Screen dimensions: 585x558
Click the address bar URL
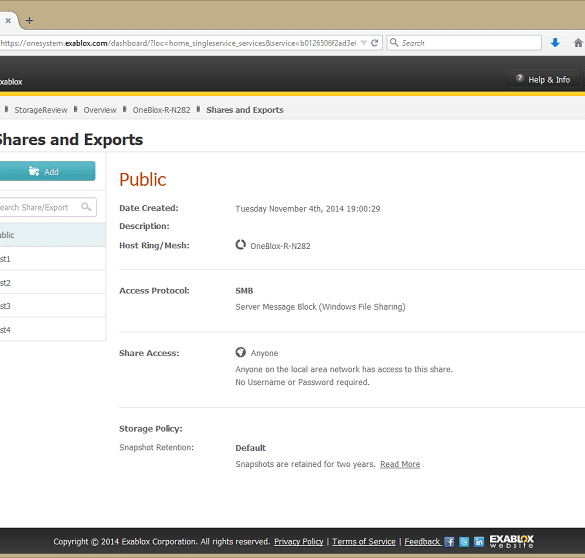[x=178, y=43]
